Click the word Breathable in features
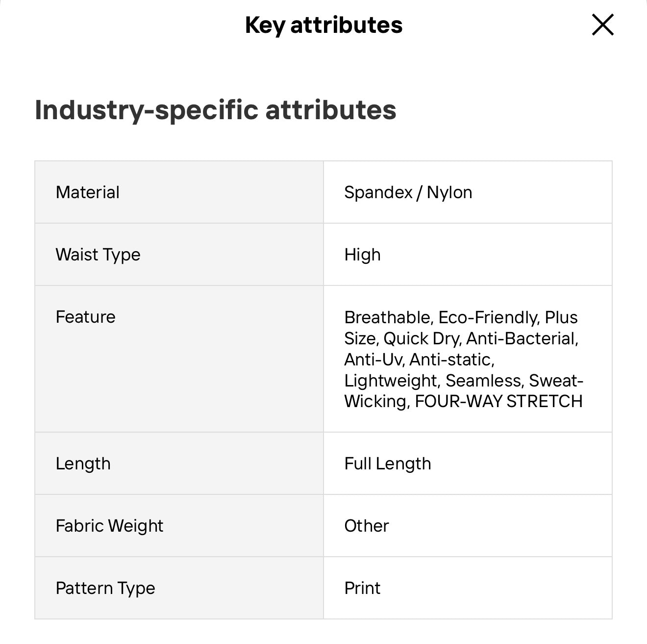The width and height of the screenshot is (647, 644). [387, 317]
